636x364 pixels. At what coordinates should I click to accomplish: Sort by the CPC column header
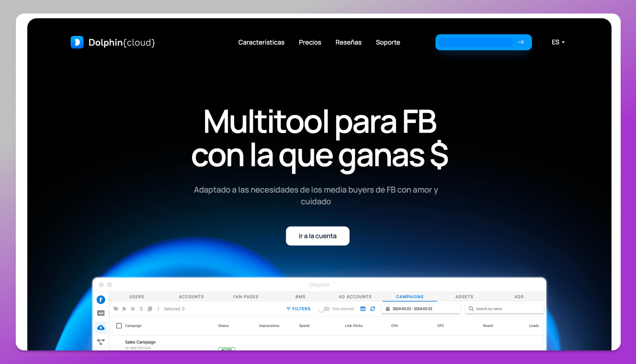441,326
